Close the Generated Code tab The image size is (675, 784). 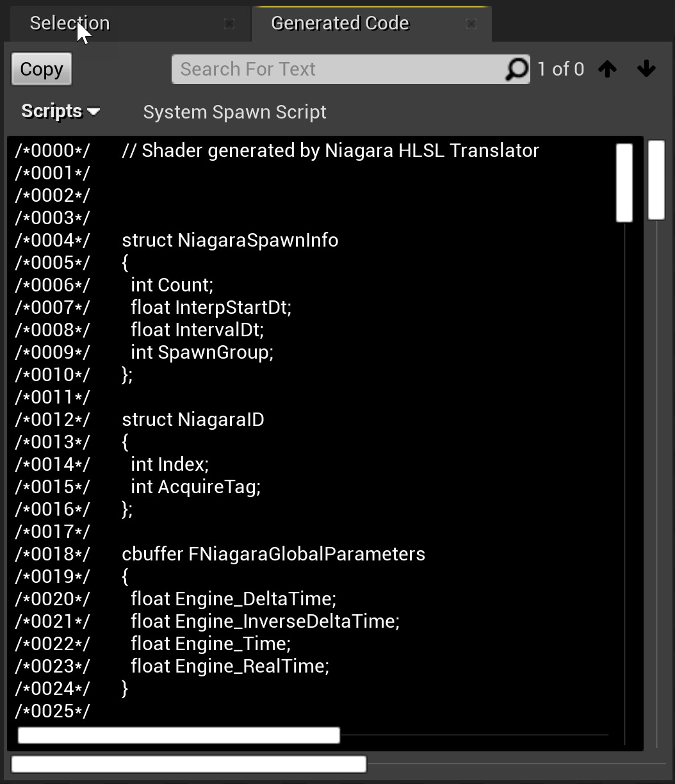point(471,24)
